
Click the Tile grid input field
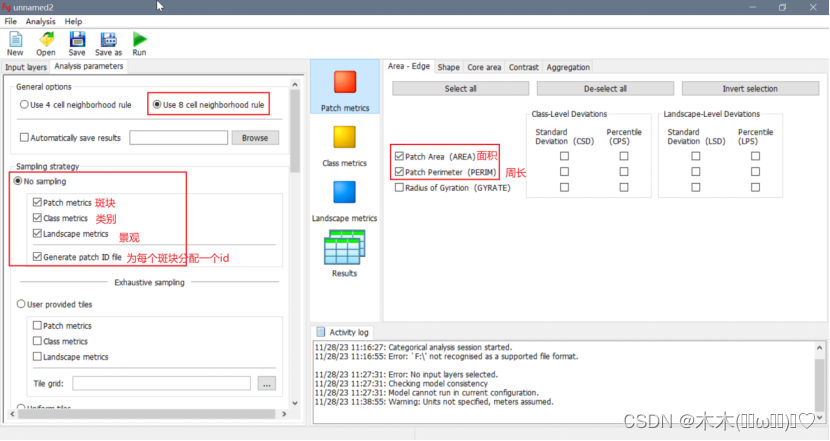[161, 384]
